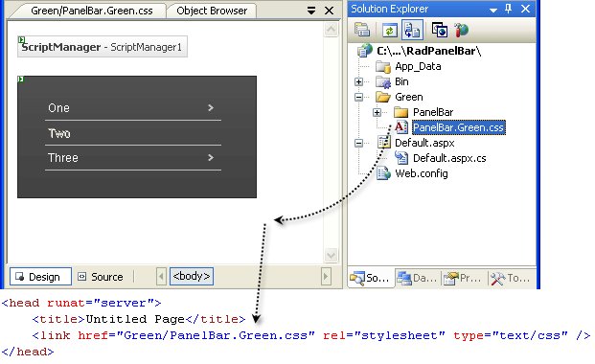
Task: Select the PanelBar.Green.css file
Action: click(458, 127)
